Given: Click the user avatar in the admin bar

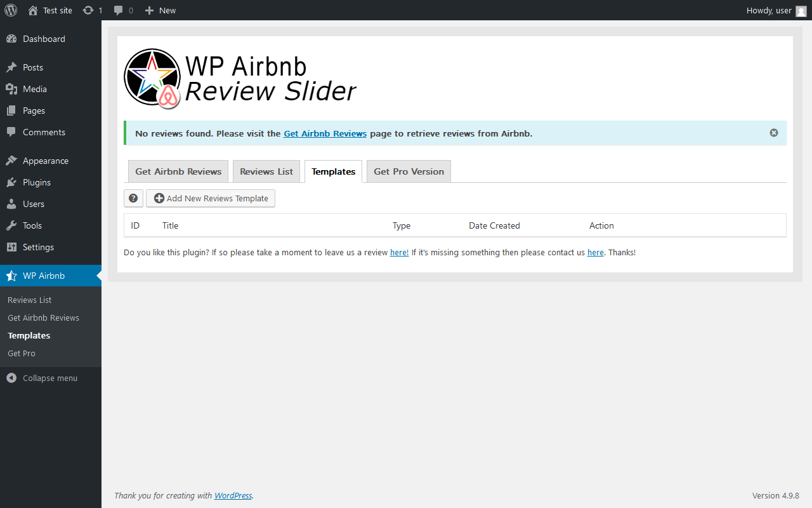Looking at the screenshot, I should (x=801, y=11).
